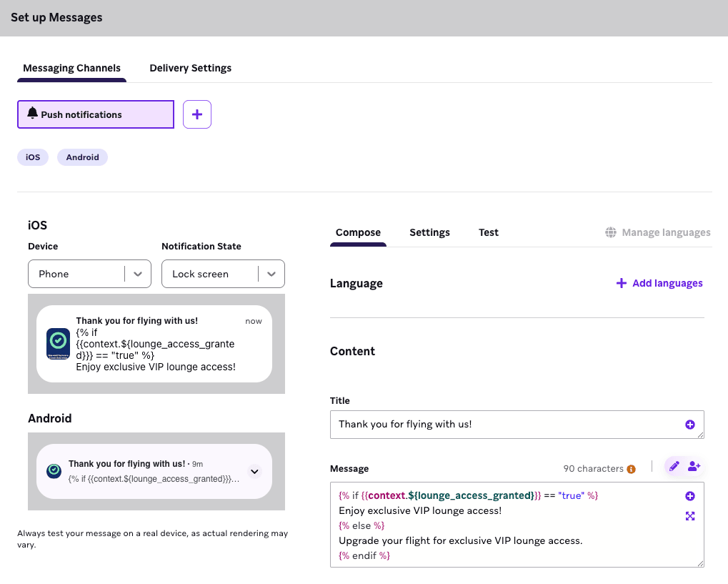
Task: Open the Notification State dropdown
Action: tap(223, 274)
